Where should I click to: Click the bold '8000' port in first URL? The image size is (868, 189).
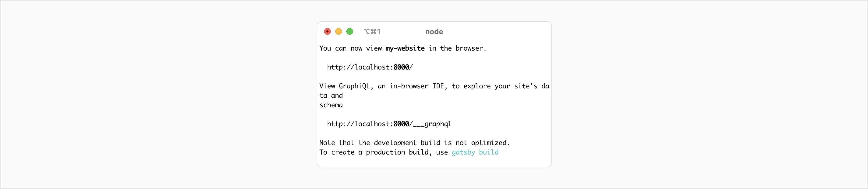coord(401,67)
